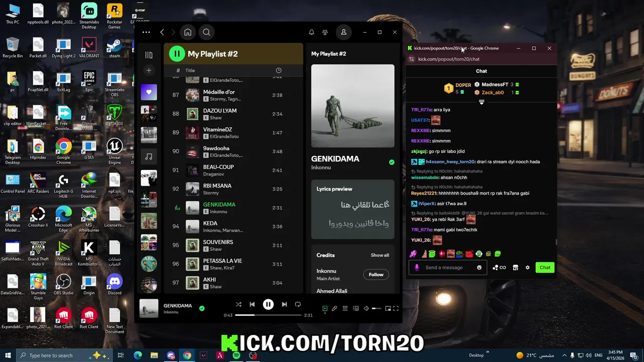Select the track Médaille d'or
The height and width of the screenshot is (362, 644).
pyautogui.click(x=233, y=95)
